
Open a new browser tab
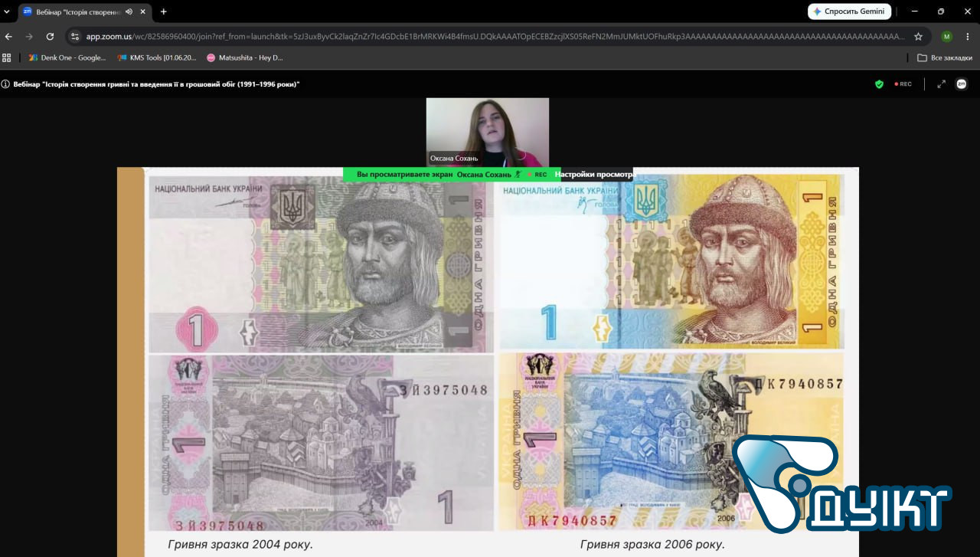coord(163,11)
